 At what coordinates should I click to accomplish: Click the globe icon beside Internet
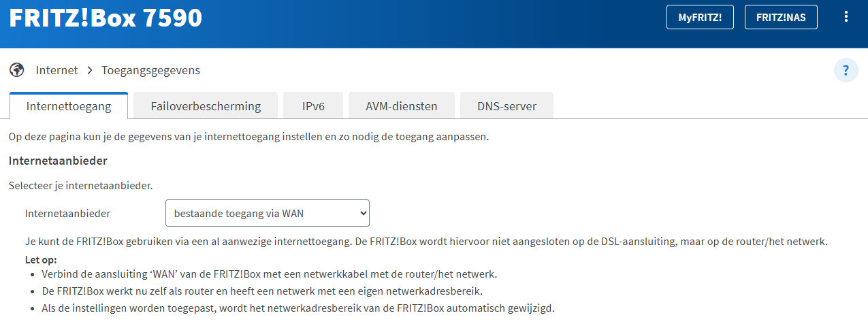pyautogui.click(x=17, y=70)
